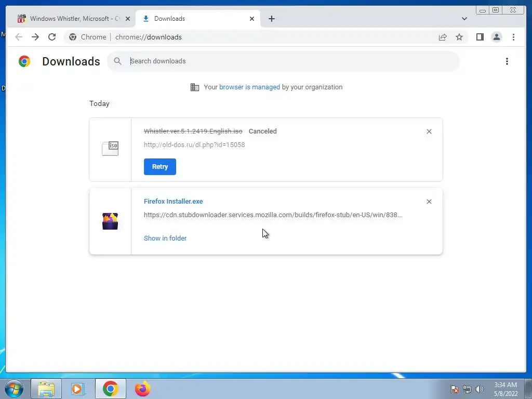The image size is (532, 399).
Task: Open the volume speaker tray icon
Action: pyautogui.click(x=480, y=389)
